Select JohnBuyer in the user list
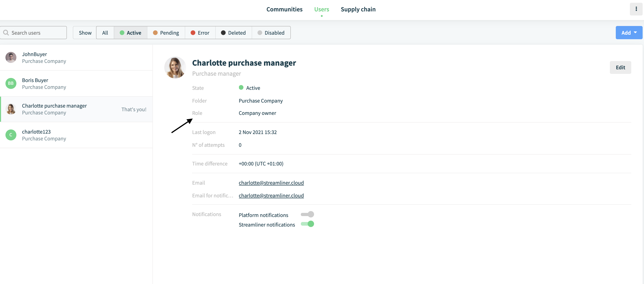The image size is (644, 284). pos(76,58)
